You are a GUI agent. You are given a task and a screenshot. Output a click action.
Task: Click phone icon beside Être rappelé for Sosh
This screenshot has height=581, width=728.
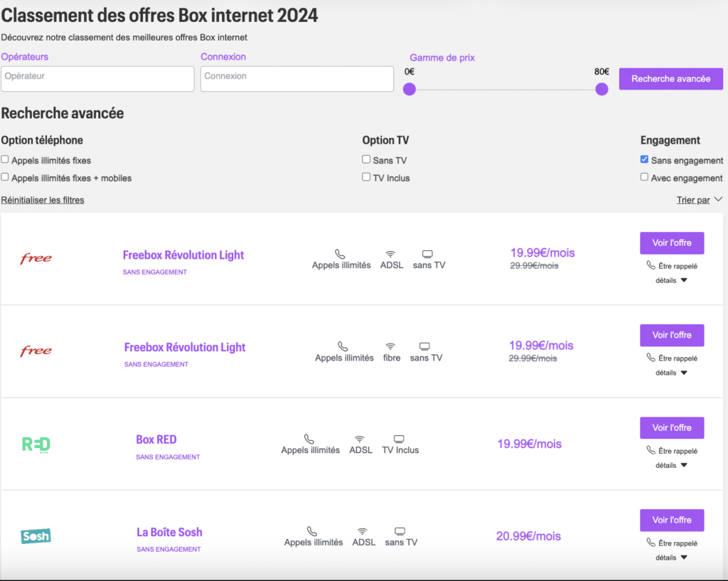(x=651, y=543)
